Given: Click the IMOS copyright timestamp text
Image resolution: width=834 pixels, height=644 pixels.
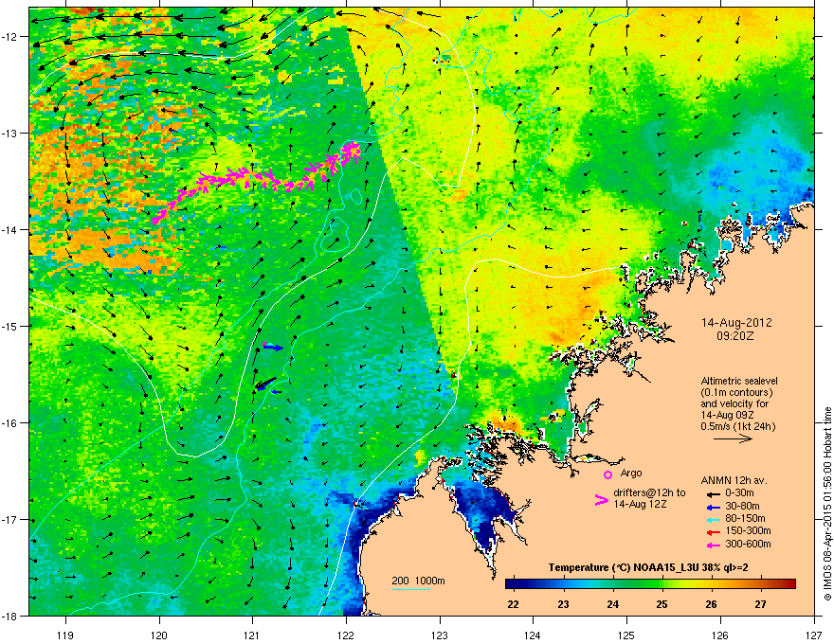Looking at the screenshot, I should [827, 504].
